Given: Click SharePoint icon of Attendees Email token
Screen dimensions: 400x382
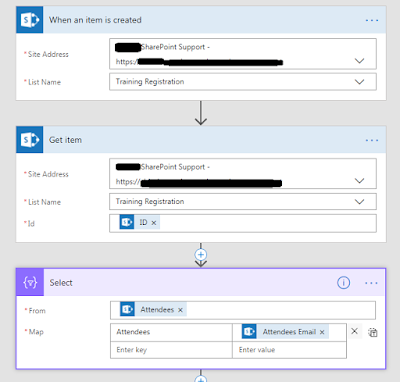Looking at the screenshot, I should click(249, 331).
